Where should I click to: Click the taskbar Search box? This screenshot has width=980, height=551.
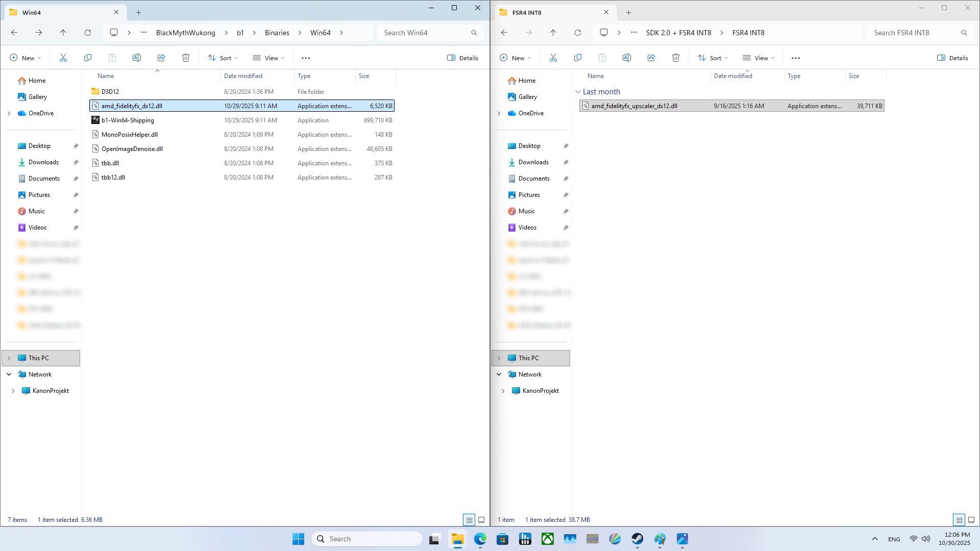pyautogui.click(x=367, y=539)
